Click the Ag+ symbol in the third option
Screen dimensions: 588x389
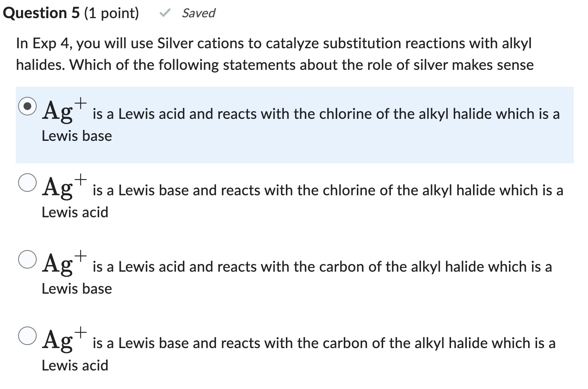pos(62,265)
